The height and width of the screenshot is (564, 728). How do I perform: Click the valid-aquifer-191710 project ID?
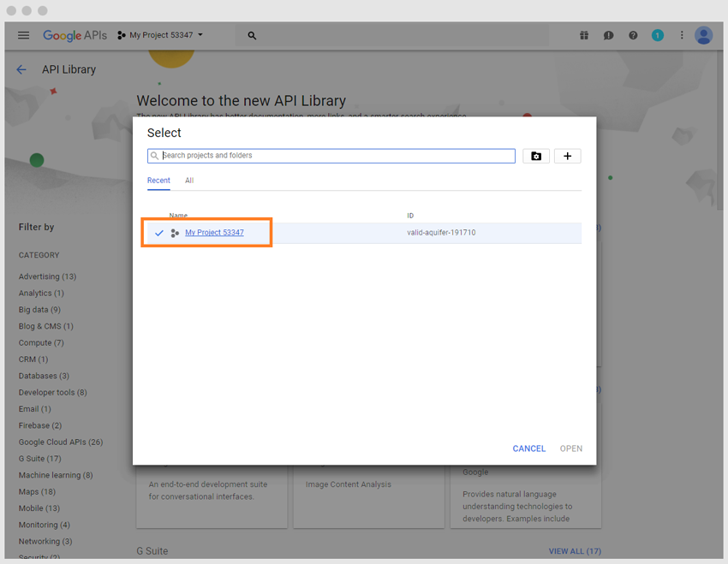point(441,233)
